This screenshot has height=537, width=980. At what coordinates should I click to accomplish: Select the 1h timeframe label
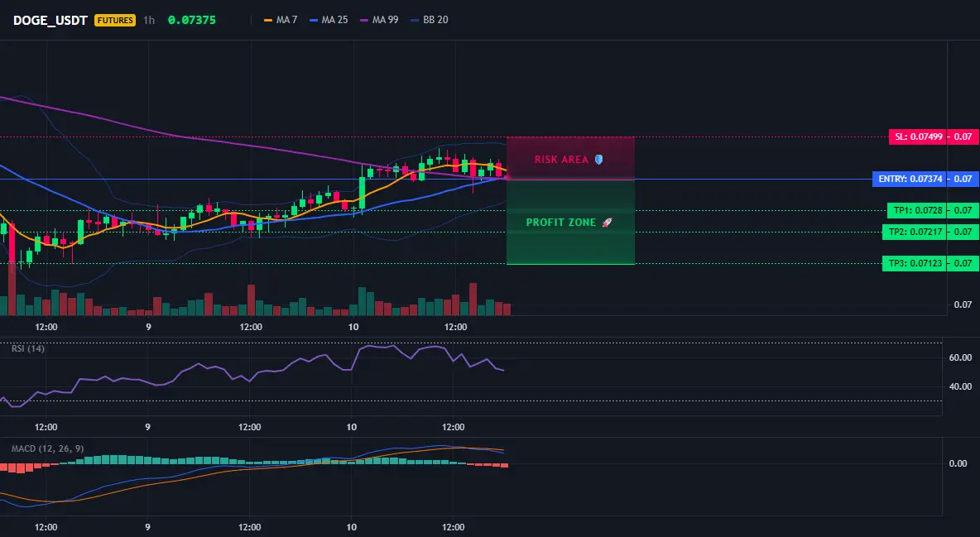click(x=149, y=20)
